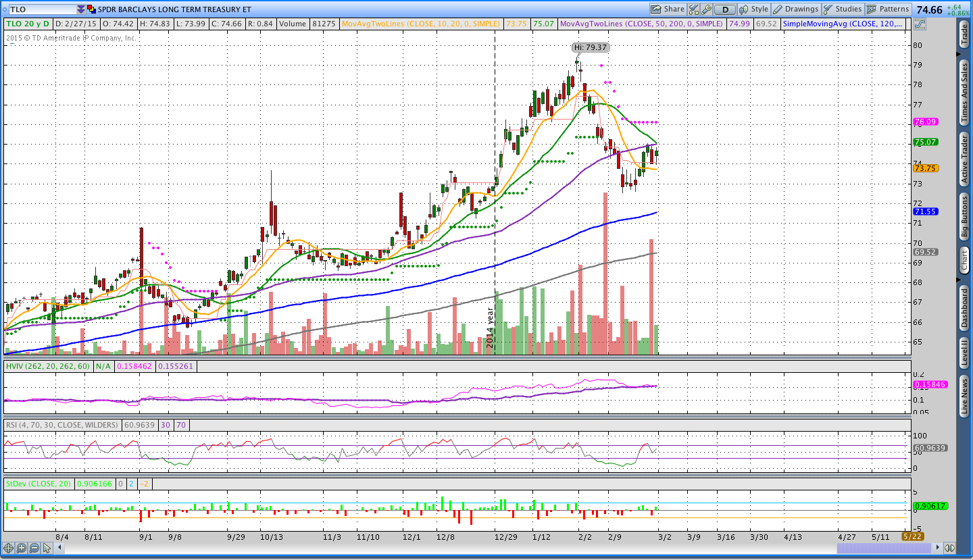Toggle the Times And Sales side panel
The width and height of the screenshot is (973, 560).
point(964,91)
